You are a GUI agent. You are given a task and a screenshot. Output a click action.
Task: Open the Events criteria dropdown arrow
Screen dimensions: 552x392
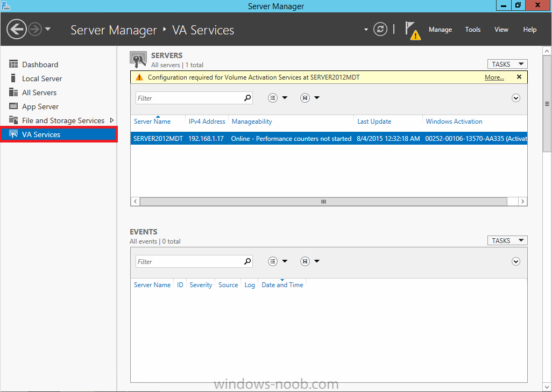click(x=285, y=261)
